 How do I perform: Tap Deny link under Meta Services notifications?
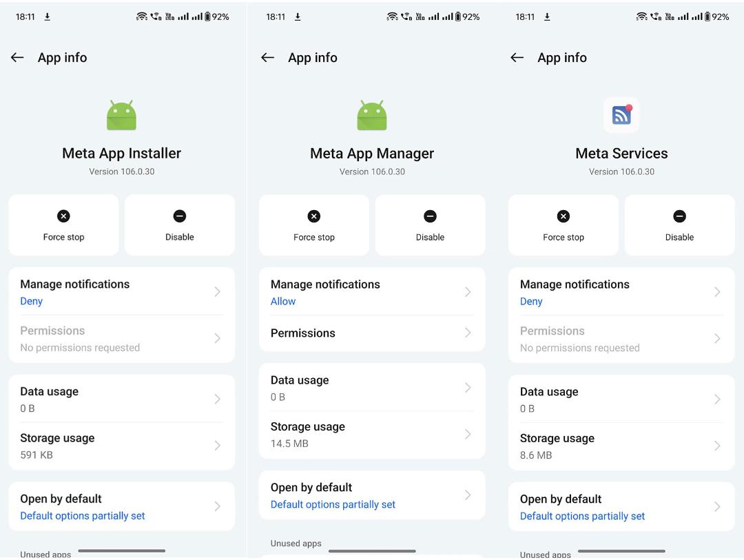pyautogui.click(x=531, y=302)
